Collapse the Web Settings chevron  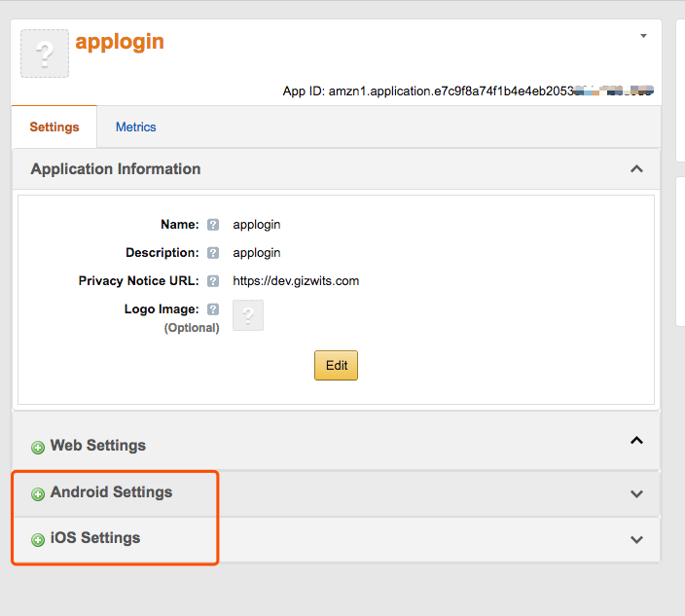tap(636, 441)
